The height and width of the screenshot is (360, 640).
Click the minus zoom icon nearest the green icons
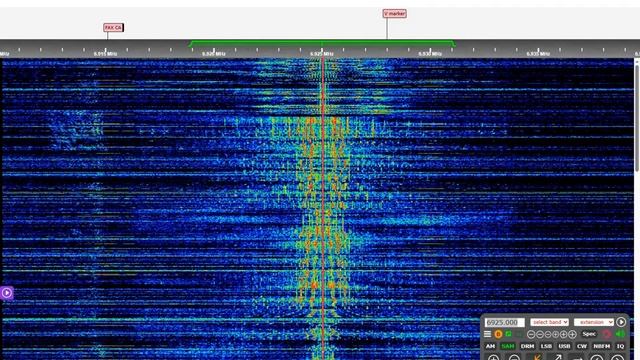pyautogui.click(x=531, y=334)
